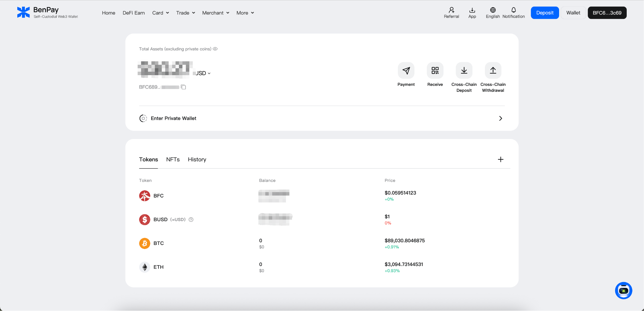Click the Payment paper-plane icon

pos(406,71)
